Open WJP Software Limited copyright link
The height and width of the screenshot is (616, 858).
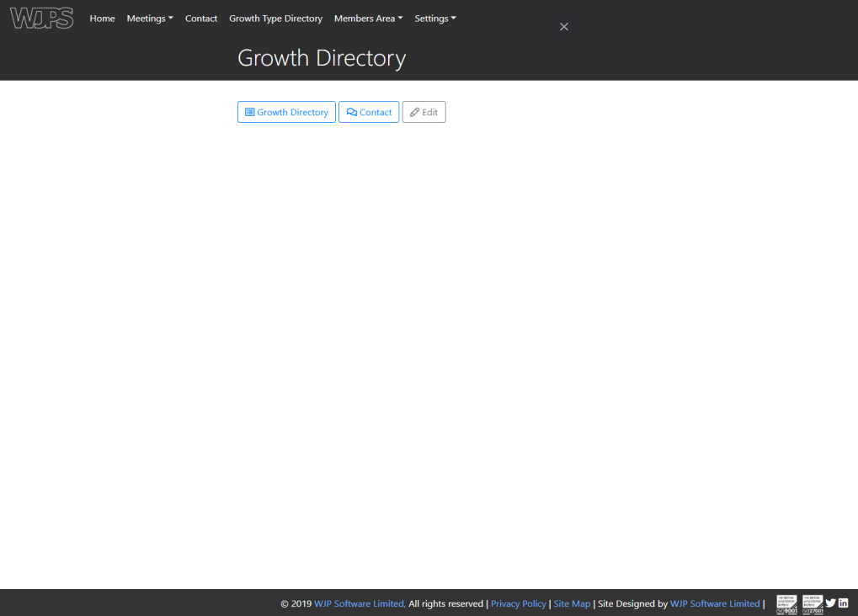click(360, 603)
